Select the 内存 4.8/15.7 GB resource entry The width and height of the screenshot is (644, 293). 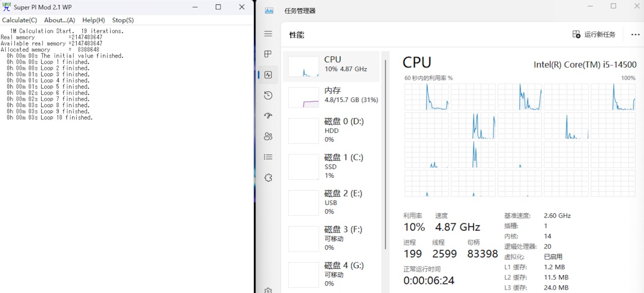(x=331, y=97)
